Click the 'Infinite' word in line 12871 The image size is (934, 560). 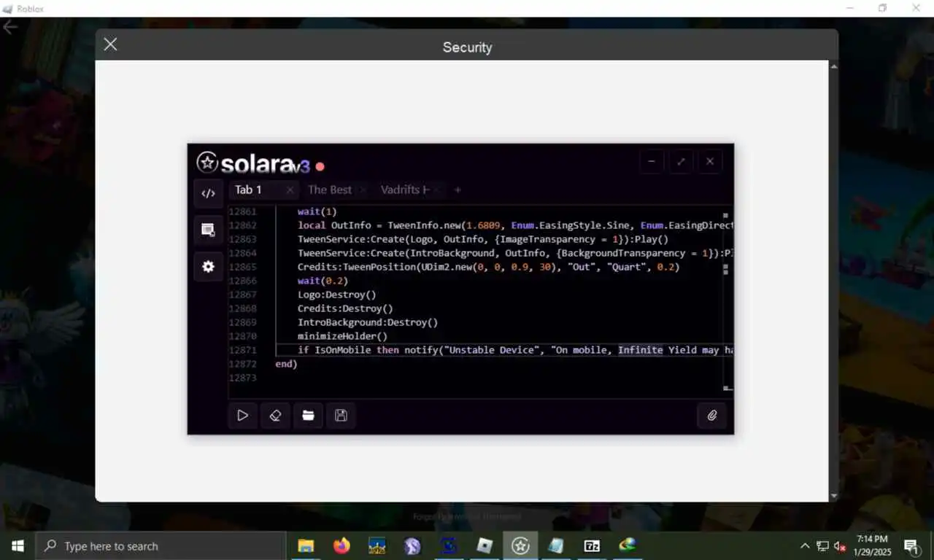point(641,350)
